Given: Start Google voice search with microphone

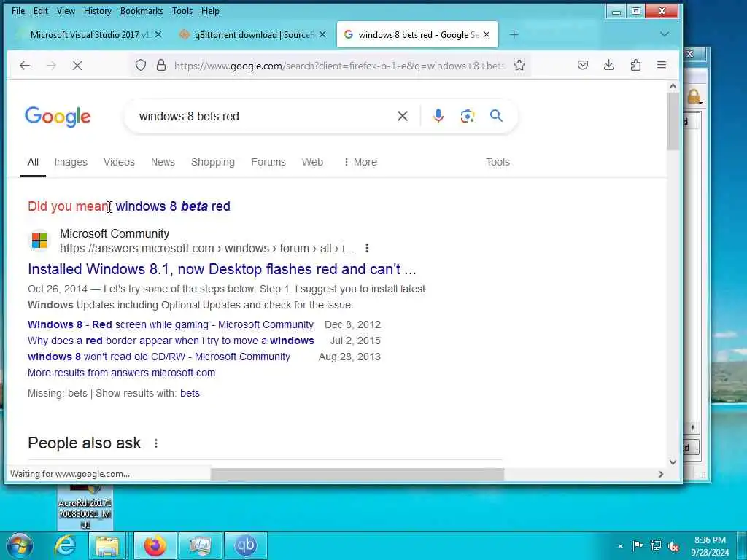Looking at the screenshot, I should [438, 116].
